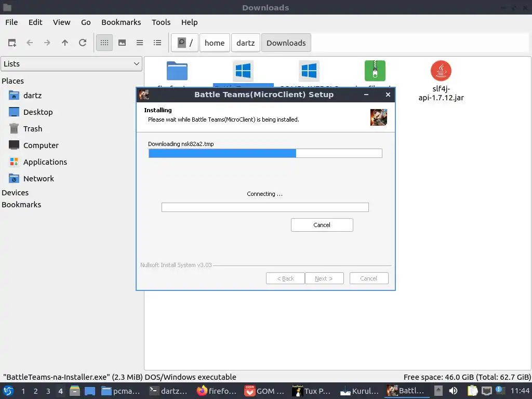
Task: Open the clipboard manager tray icon
Action: (x=472, y=391)
